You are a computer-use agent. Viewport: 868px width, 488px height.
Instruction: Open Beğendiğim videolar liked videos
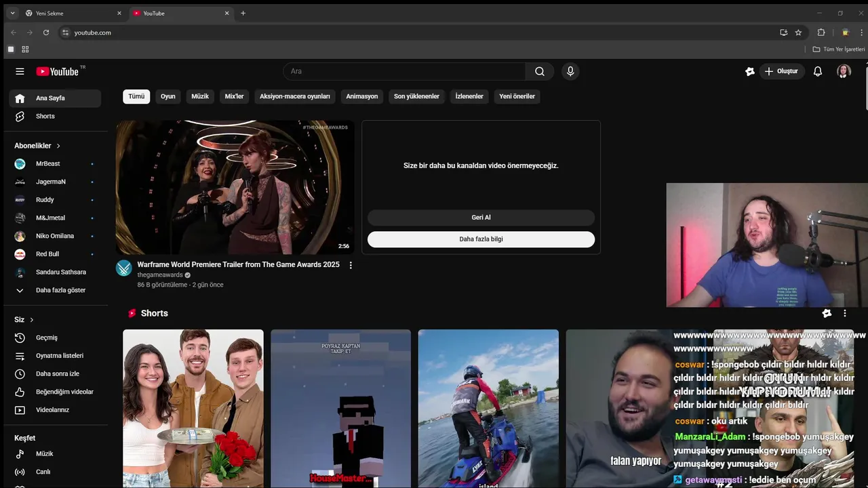click(x=55, y=392)
